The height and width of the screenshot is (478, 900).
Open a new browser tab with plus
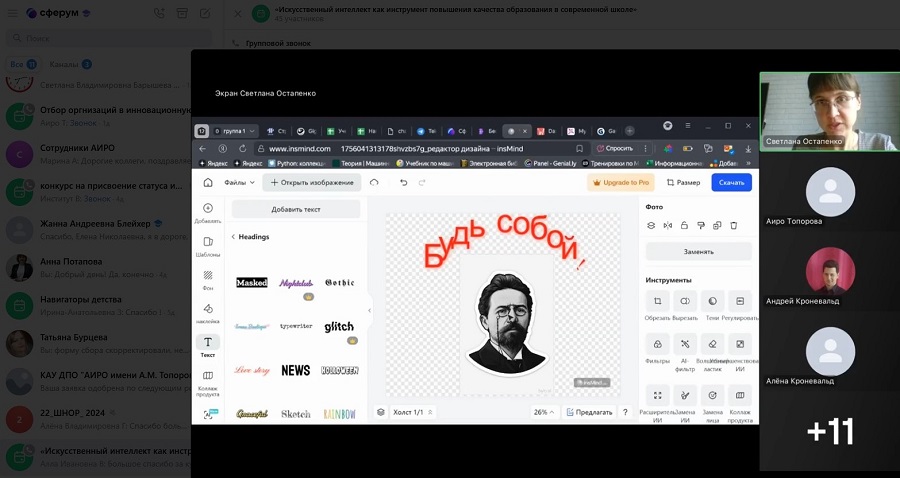[629, 131]
